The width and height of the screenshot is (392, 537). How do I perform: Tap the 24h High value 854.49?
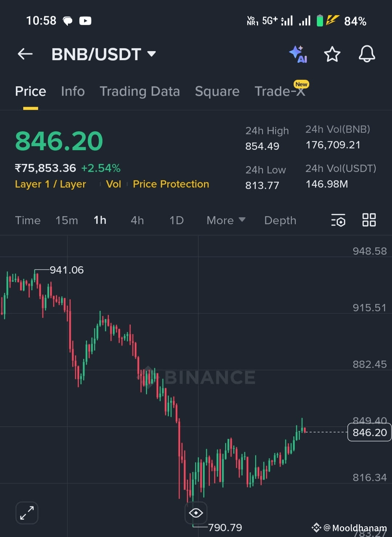(262, 146)
